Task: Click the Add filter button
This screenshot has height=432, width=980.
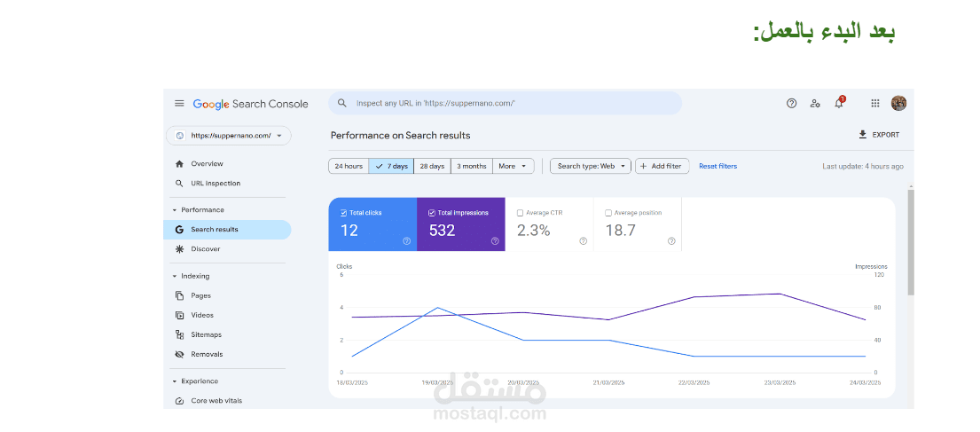Action: point(662,166)
